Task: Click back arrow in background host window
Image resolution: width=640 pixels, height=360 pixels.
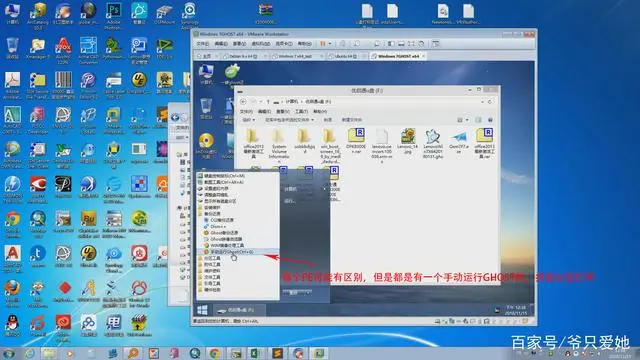Action: pos(175,118)
